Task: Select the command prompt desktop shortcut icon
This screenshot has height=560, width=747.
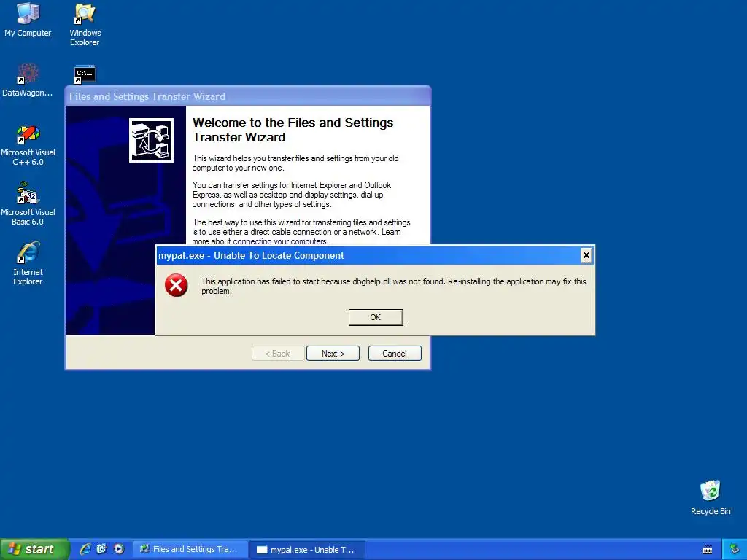Action: tap(85, 75)
